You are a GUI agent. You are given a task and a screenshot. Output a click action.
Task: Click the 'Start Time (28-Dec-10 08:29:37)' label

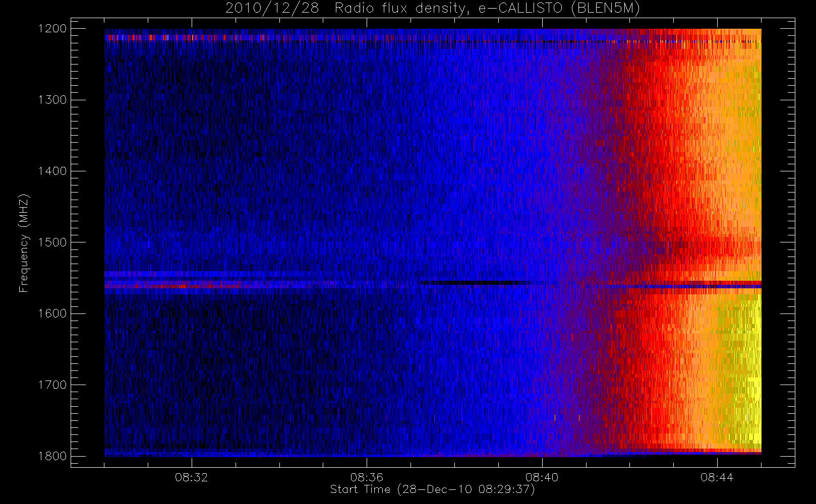[x=432, y=489]
